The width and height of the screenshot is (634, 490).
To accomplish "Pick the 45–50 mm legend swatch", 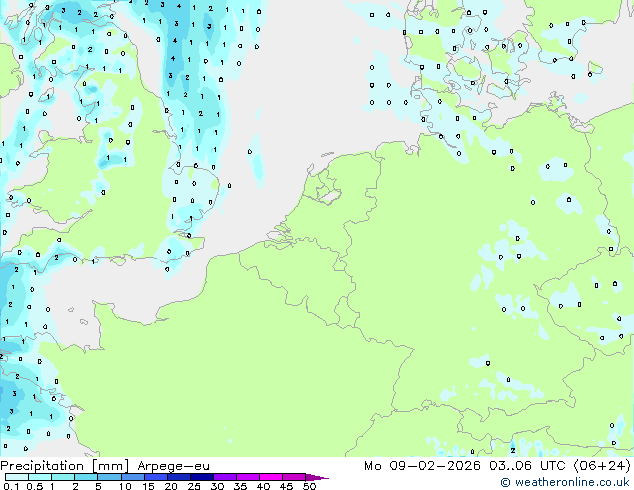I will tap(294, 477).
